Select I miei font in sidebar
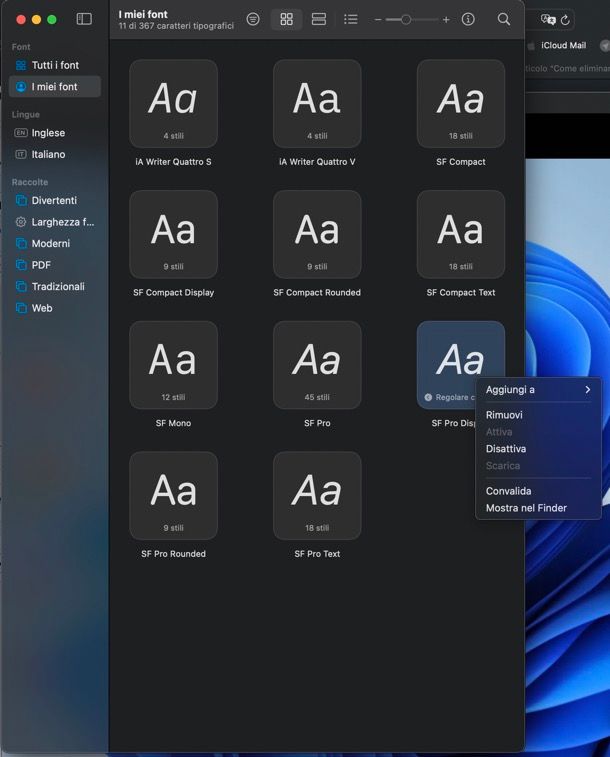The image size is (610, 757). click(55, 87)
